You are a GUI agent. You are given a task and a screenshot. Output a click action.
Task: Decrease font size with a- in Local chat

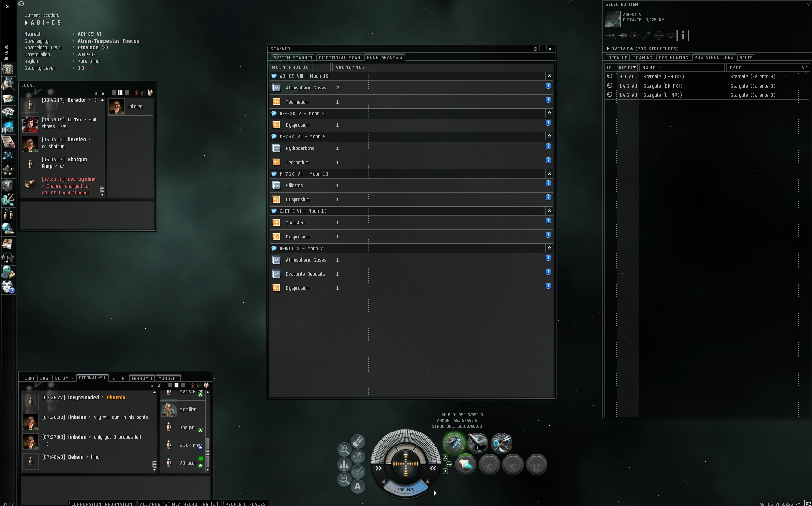coord(97,93)
